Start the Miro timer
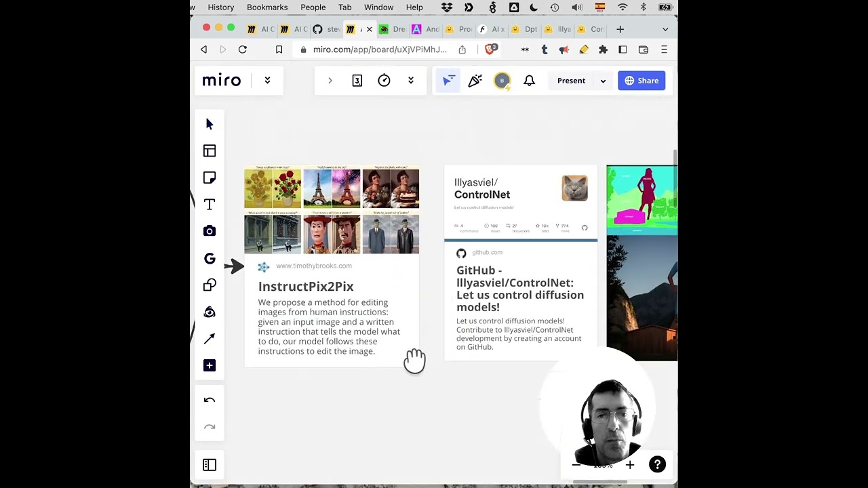 coord(384,81)
